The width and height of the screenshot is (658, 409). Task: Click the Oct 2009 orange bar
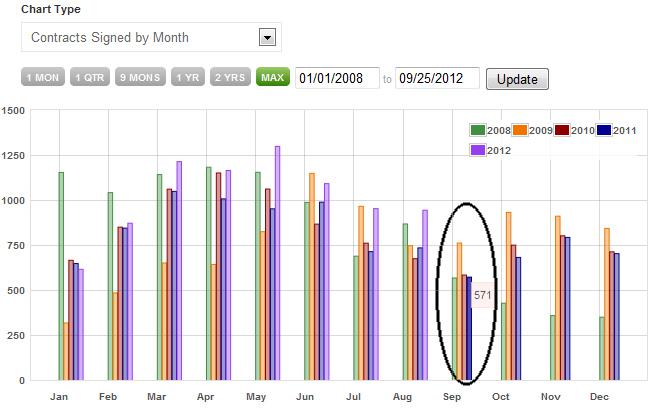(x=509, y=296)
